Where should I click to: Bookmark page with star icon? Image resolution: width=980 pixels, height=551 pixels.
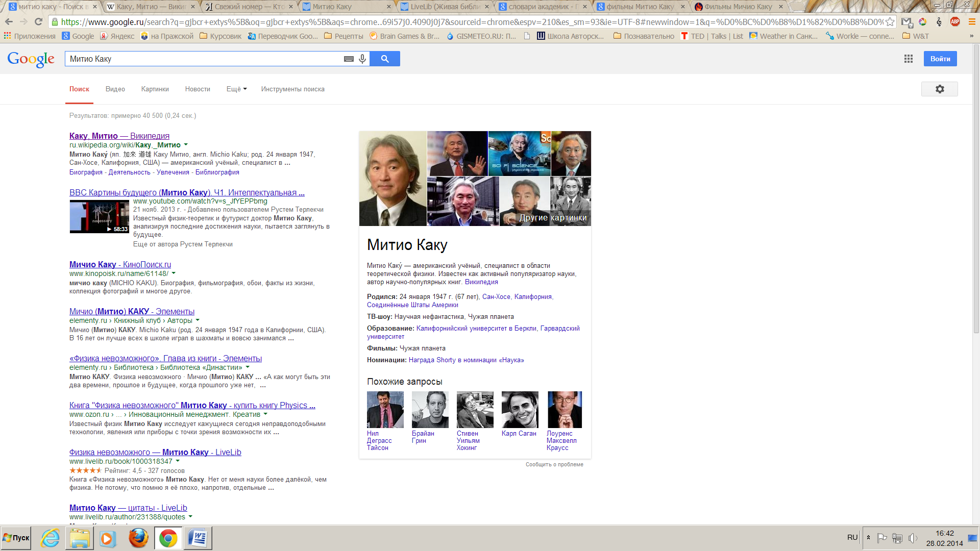890,22
